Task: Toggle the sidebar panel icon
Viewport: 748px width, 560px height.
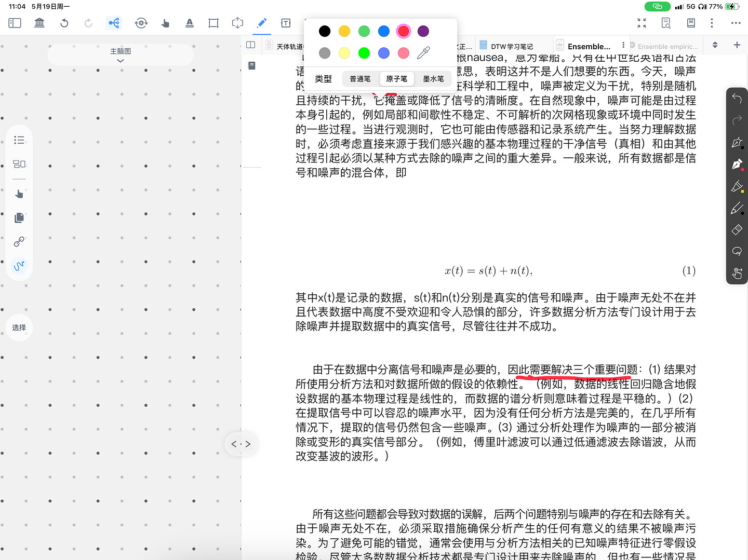Action: 15,23
